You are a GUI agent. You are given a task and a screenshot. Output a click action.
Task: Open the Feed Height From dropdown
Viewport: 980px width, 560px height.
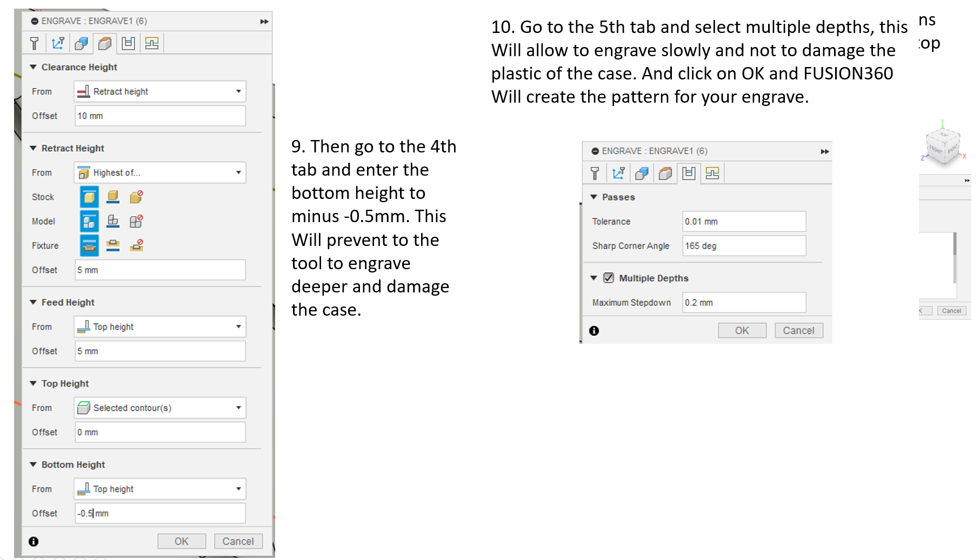(160, 326)
